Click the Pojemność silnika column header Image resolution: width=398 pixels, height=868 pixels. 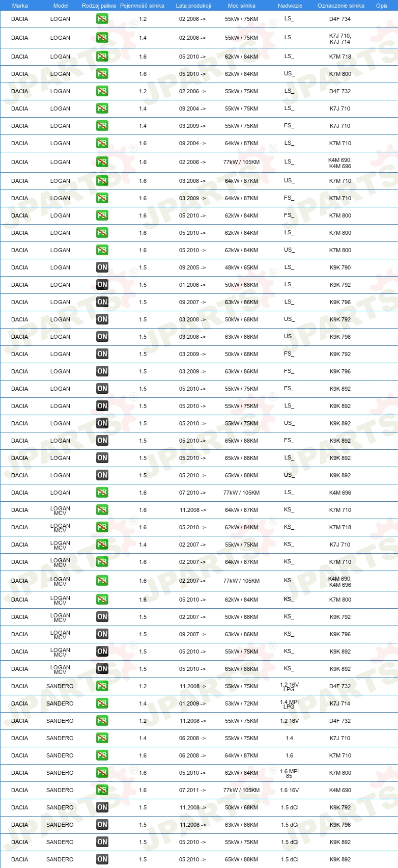[142, 6]
